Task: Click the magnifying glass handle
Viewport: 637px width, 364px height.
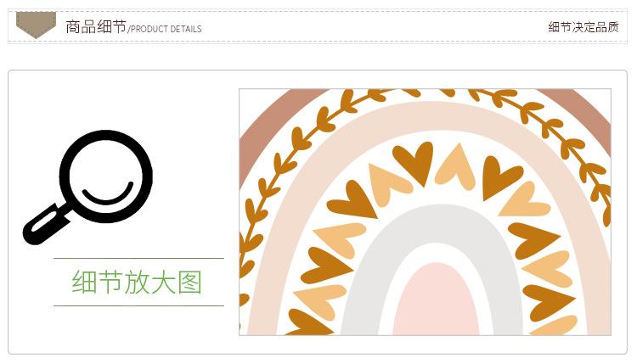Action: [46, 224]
